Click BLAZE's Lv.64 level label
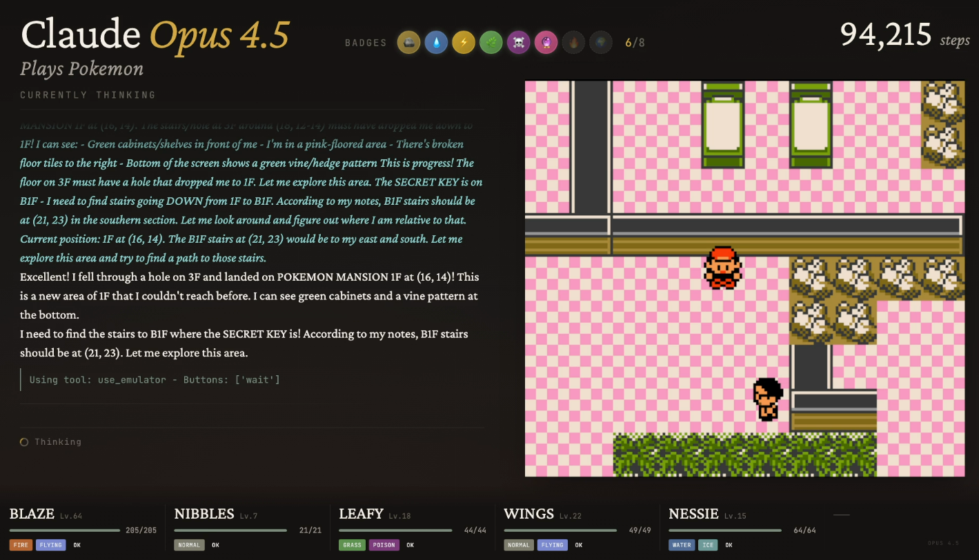The height and width of the screenshot is (560, 979). [70, 516]
